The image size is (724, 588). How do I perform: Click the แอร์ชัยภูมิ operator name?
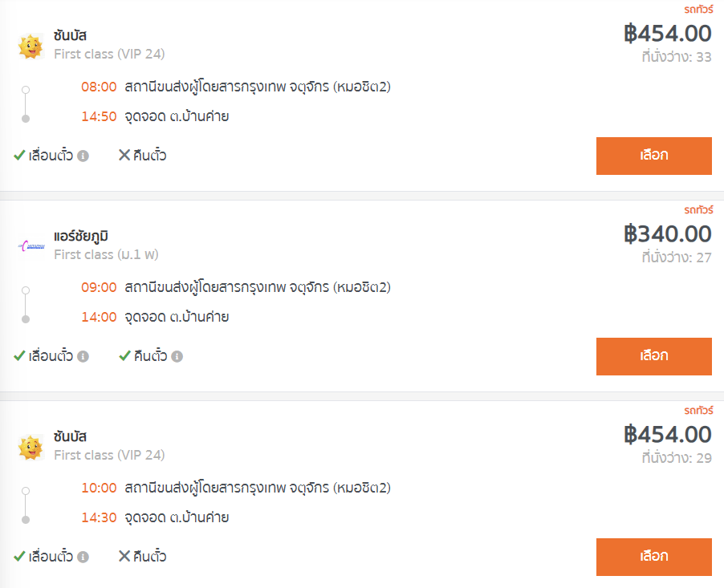[x=81, y=236]
